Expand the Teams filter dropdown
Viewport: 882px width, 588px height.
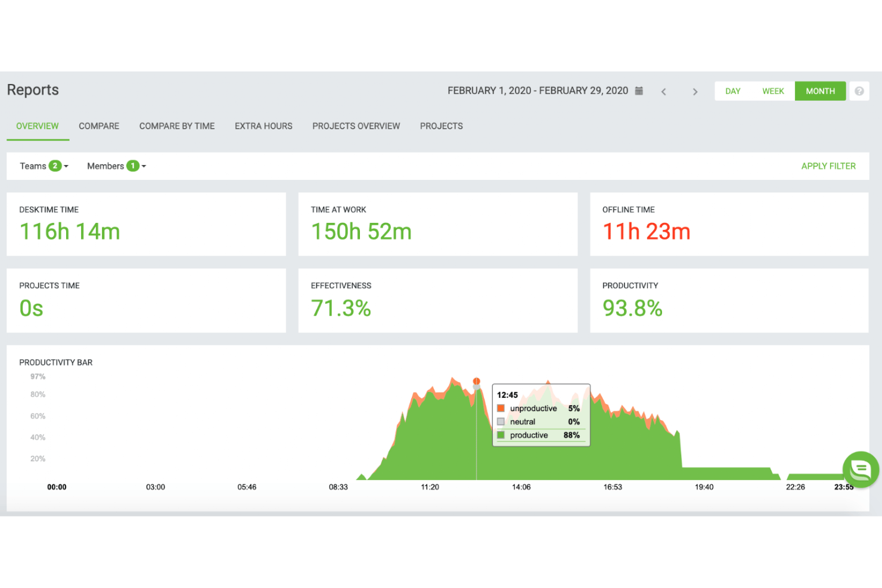(x=44, y=166)
